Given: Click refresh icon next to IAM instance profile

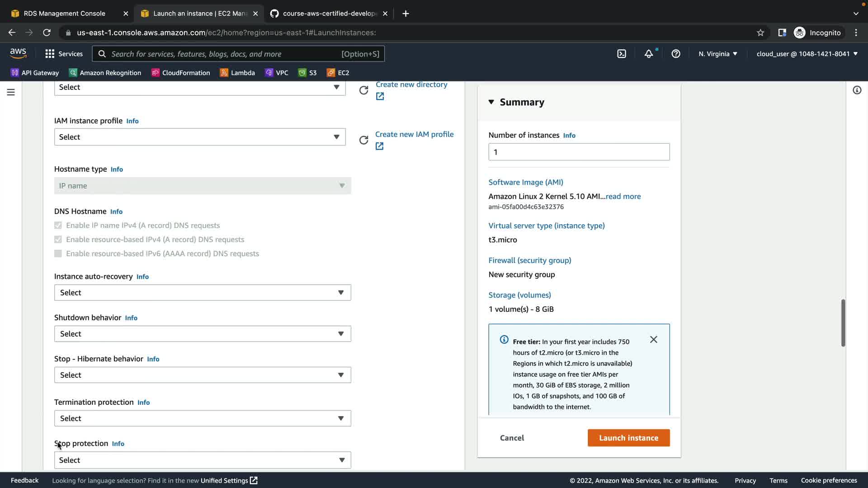Looking at the screenshot, I should 363,140.
